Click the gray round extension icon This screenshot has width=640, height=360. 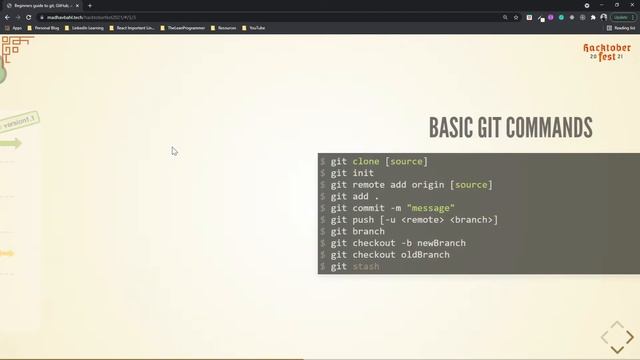pyautogui.click(x=572, y=18)
